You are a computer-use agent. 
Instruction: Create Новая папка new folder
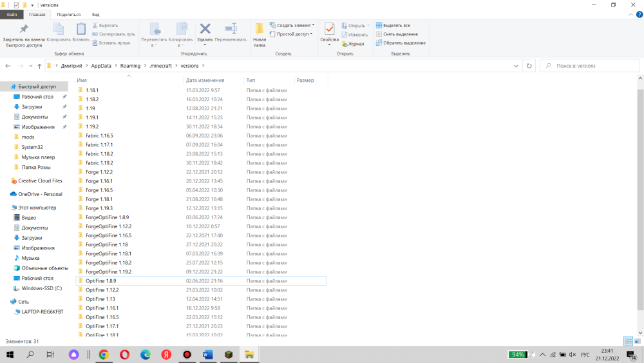260,35
